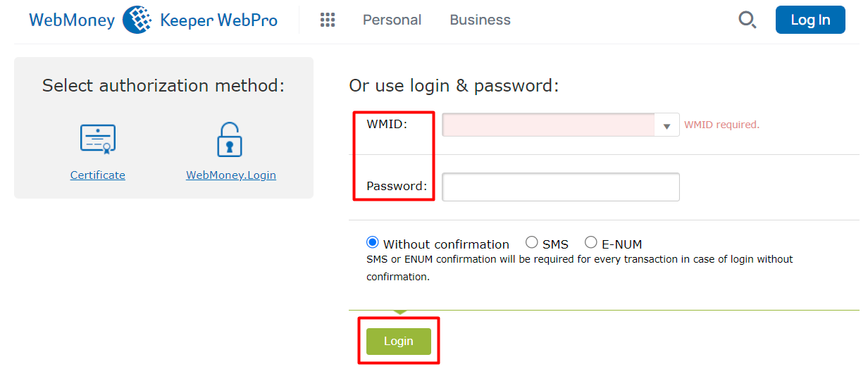868x369 pixels.
Task: Select the Certificate authorization icon
Action: point(97,139)
